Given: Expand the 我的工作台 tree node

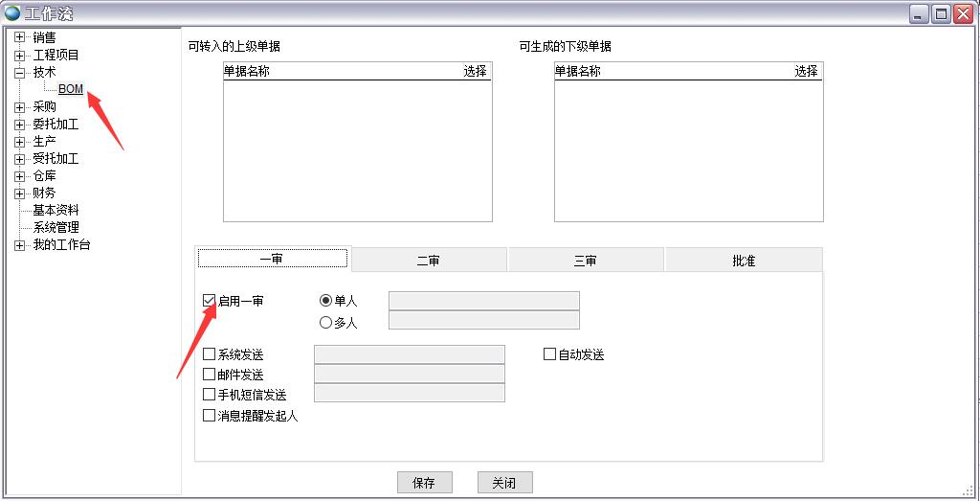Looking at the screenshot, I should (19, 244).
